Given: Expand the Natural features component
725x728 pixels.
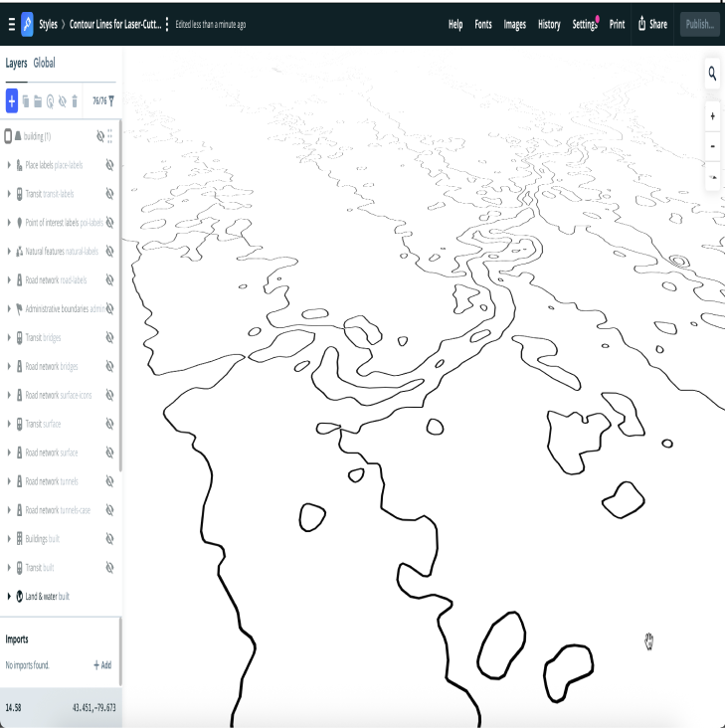Looking at the screenshot, I should pyautogui.click(x=9, y=252).
